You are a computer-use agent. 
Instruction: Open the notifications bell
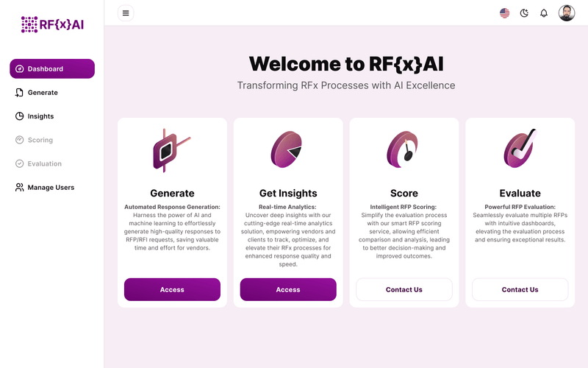click(x=544, y=13)
